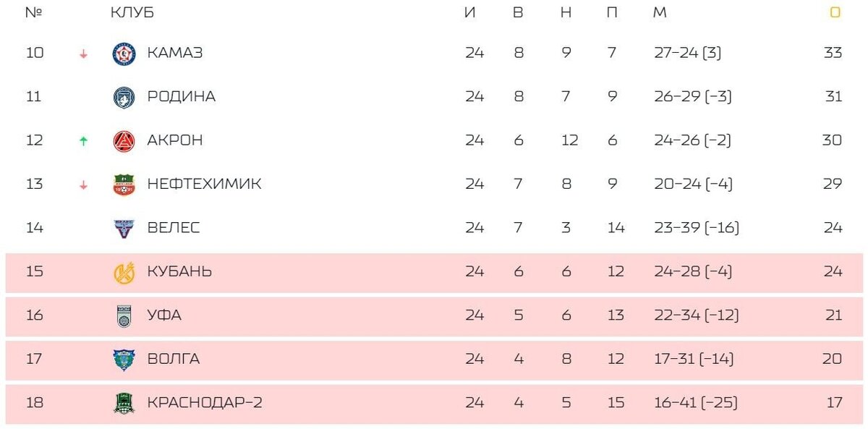Select the Нефтехимик club emblem
This screenshot has height=429, width=868.
pos(124,184)
